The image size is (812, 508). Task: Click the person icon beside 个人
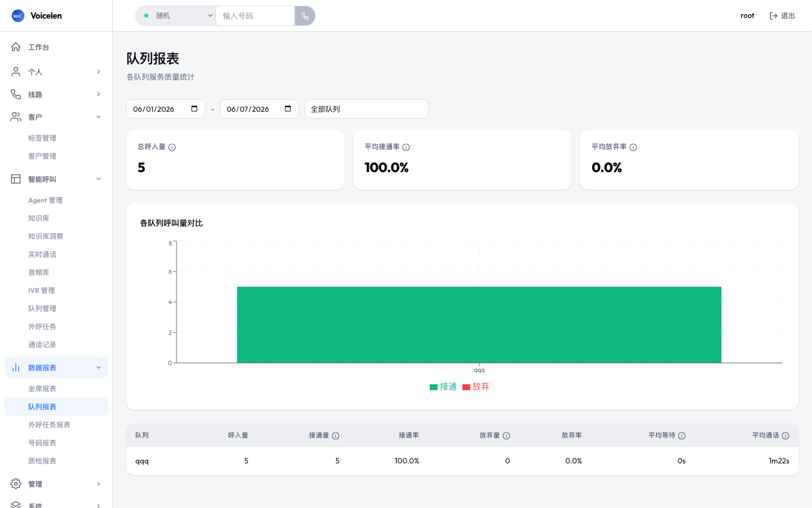[16, 72]
